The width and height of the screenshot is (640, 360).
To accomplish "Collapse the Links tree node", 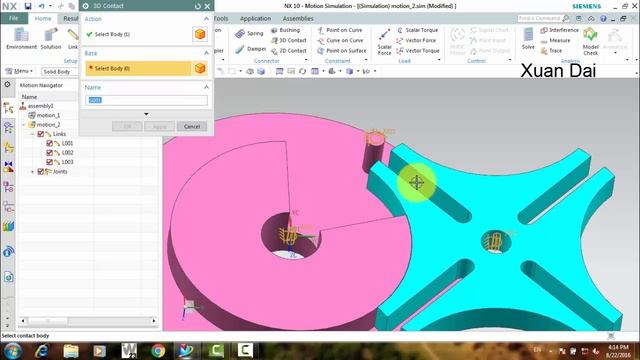I will 33,134.
